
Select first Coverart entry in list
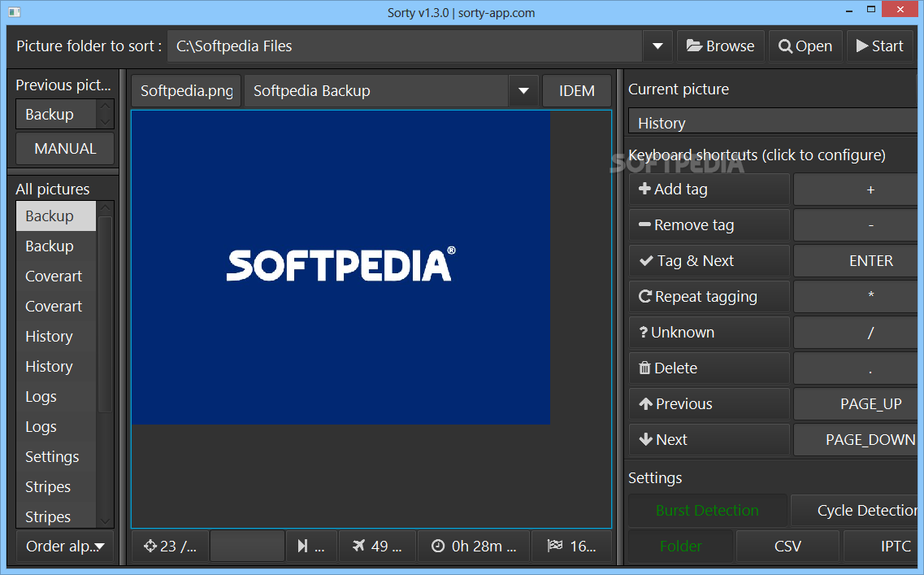(x=56, y=276)
